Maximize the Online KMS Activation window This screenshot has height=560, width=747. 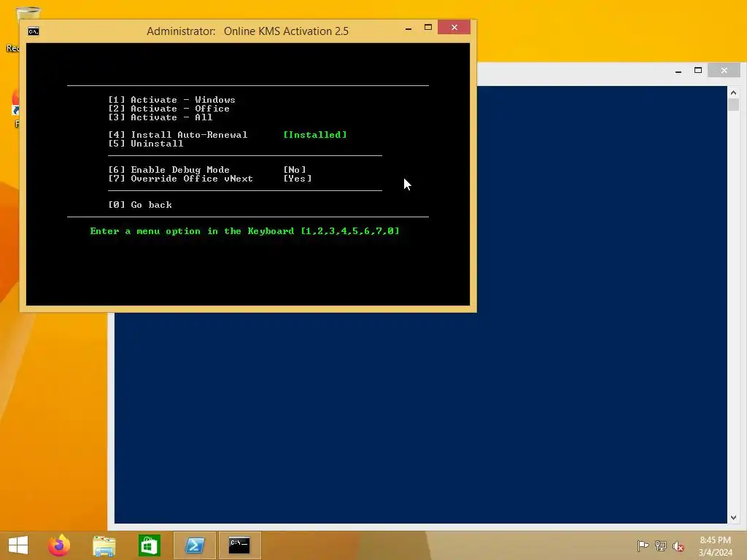point(427,28)
